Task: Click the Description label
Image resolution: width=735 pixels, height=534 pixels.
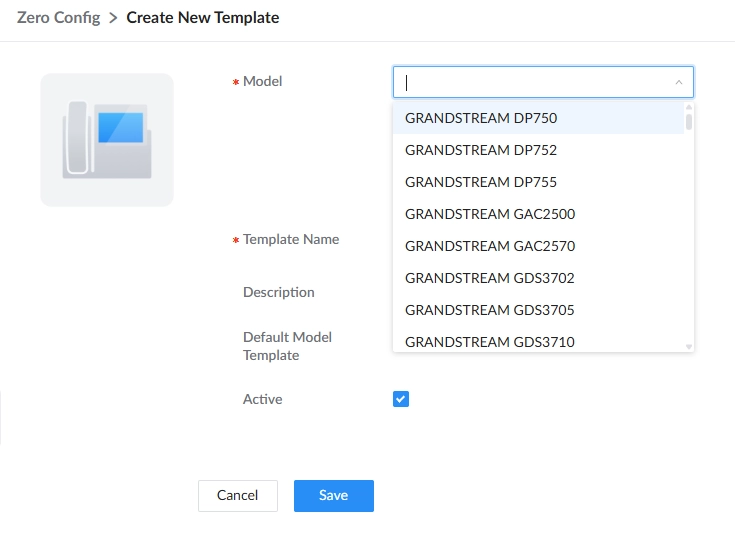Action: 278,293
